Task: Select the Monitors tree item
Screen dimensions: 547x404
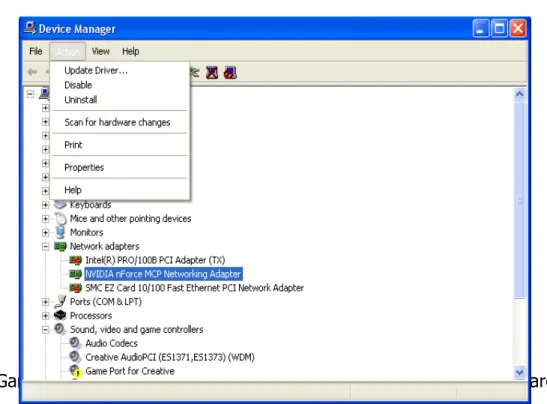Action: click(x=87, y=232)
